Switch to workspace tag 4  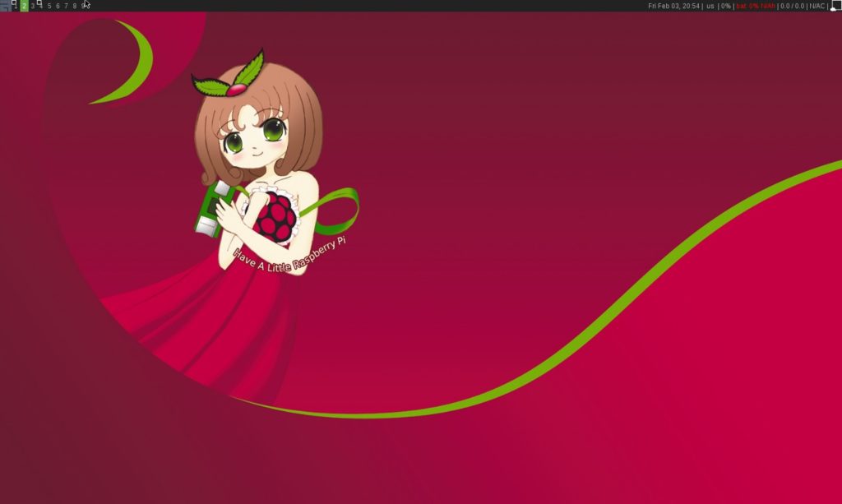click(41, 6)
